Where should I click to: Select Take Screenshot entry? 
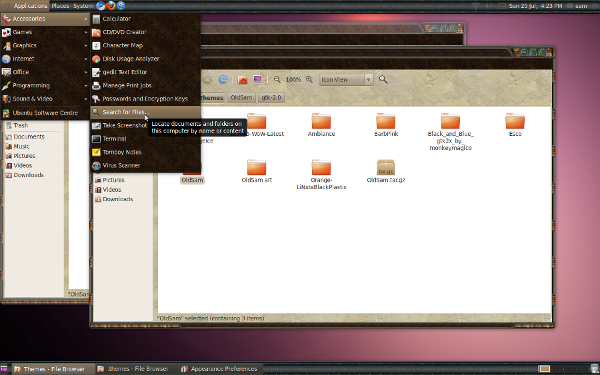point(119,126)
